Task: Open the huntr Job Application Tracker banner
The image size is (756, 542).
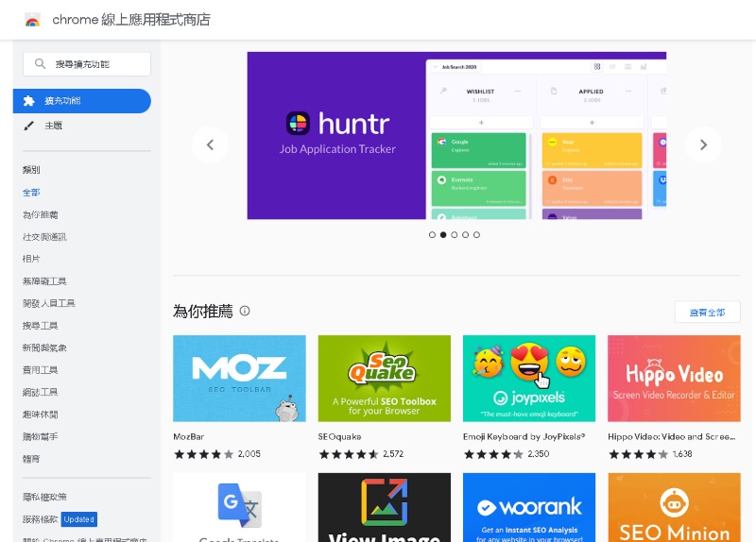Action: 456,135
